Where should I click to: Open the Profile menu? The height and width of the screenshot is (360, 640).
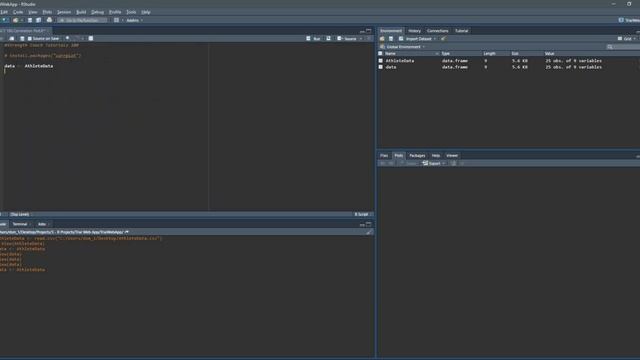coord(115,12)
